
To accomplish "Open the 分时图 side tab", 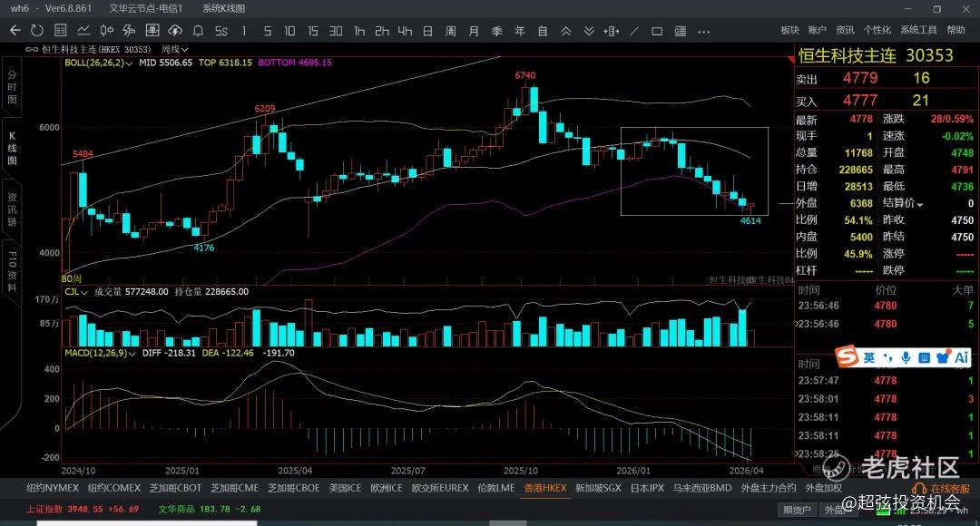I will click(12, 87).
